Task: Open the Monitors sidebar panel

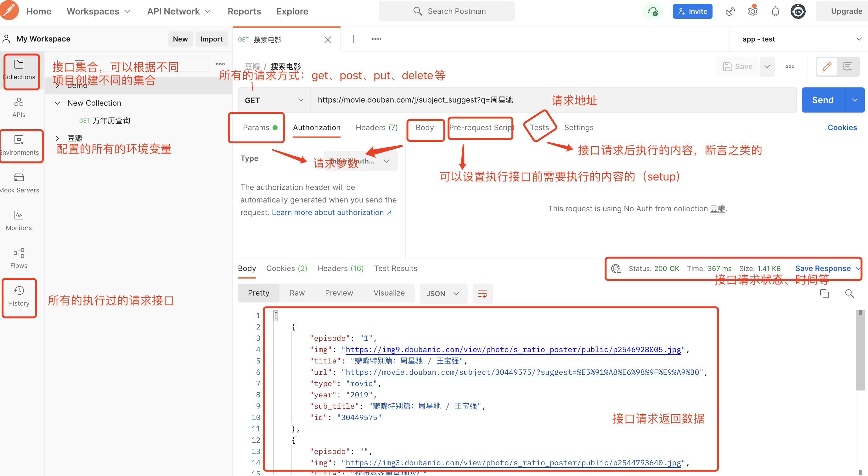Action: [x=19, y=220]
